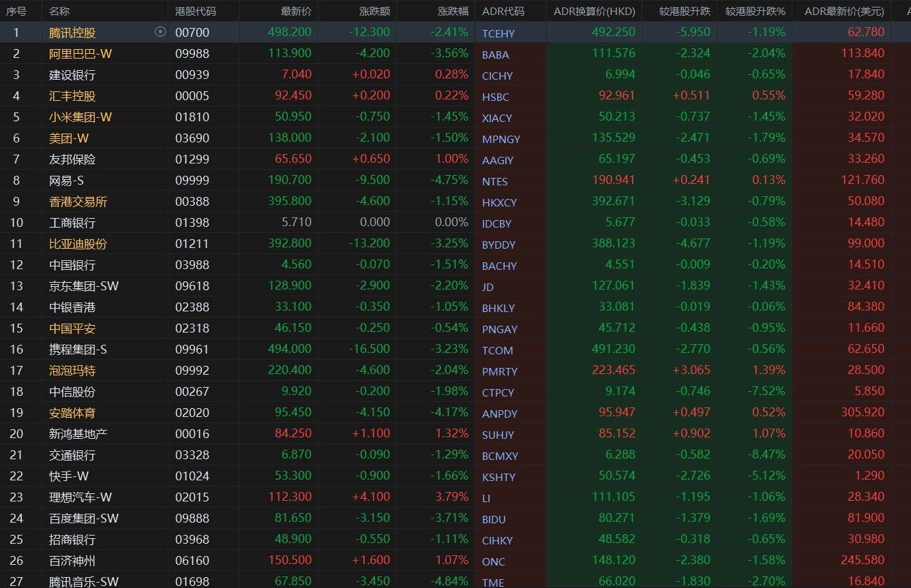Select the 百度集团-SW stock name
The width and height of the screenshot is (911, 588).
tap(84, 518)
